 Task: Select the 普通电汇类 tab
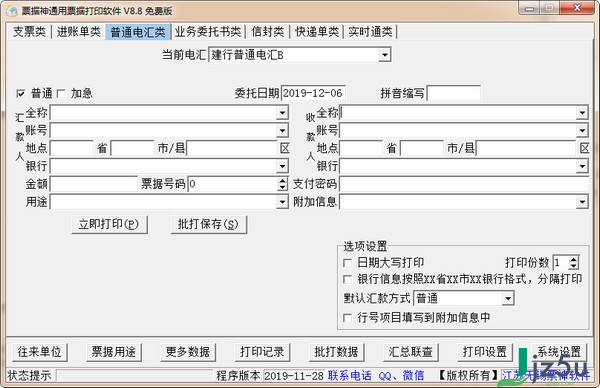coord(138,32)
